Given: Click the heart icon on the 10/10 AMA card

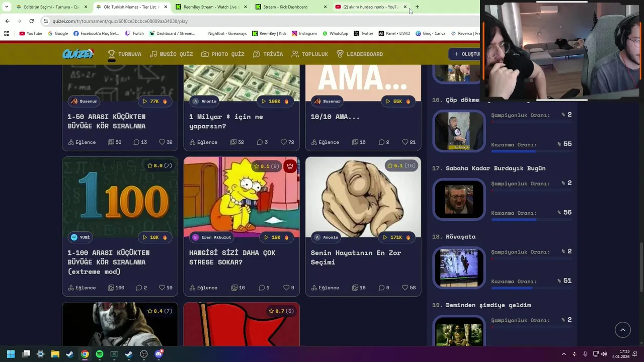Looking at the screenshot, I should point(405,142).
